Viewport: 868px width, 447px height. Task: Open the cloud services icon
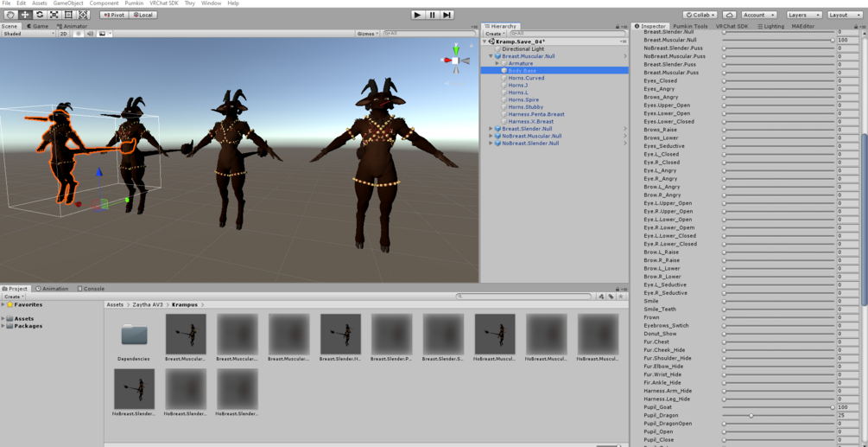tap(729, 15)
